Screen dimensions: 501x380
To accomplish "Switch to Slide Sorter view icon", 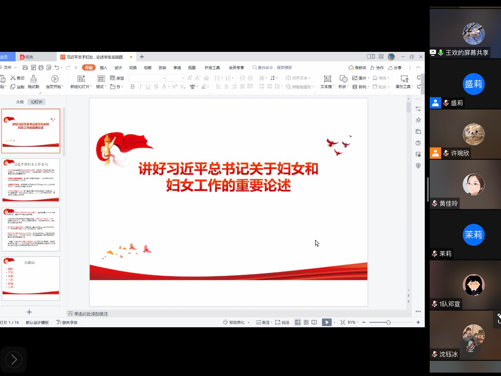I will click(306, 322).
